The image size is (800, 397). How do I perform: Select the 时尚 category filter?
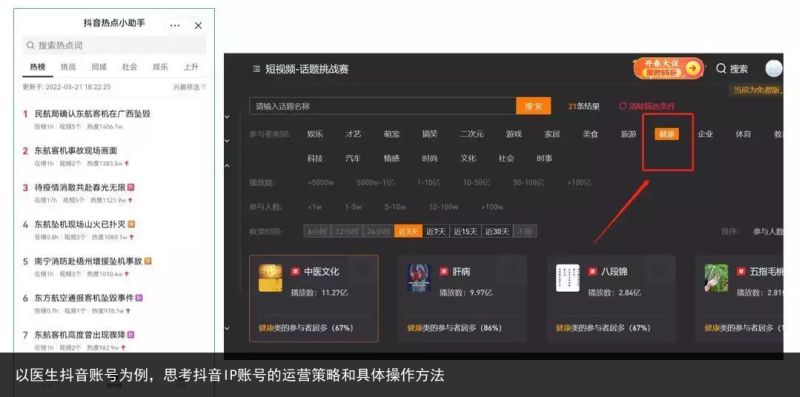(430, 158)
